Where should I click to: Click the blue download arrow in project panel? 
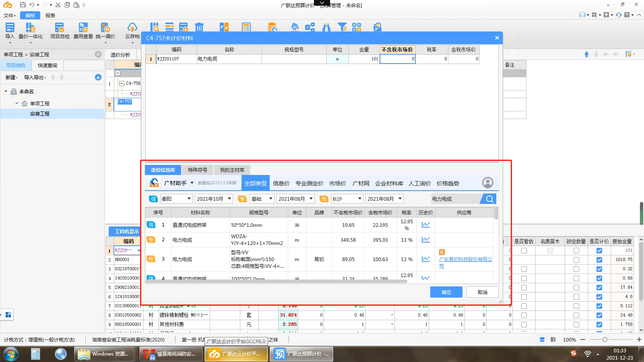[98, 77]
